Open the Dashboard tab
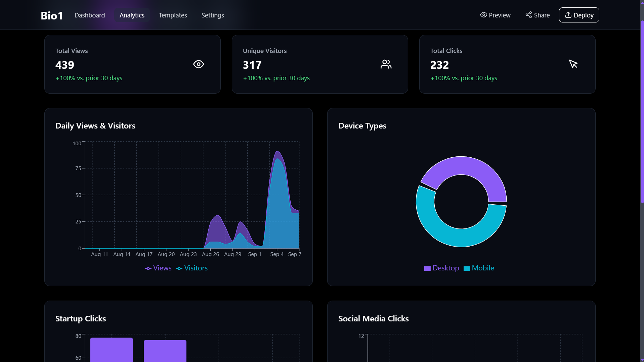 pyautogui.click(x=90, y=15)
